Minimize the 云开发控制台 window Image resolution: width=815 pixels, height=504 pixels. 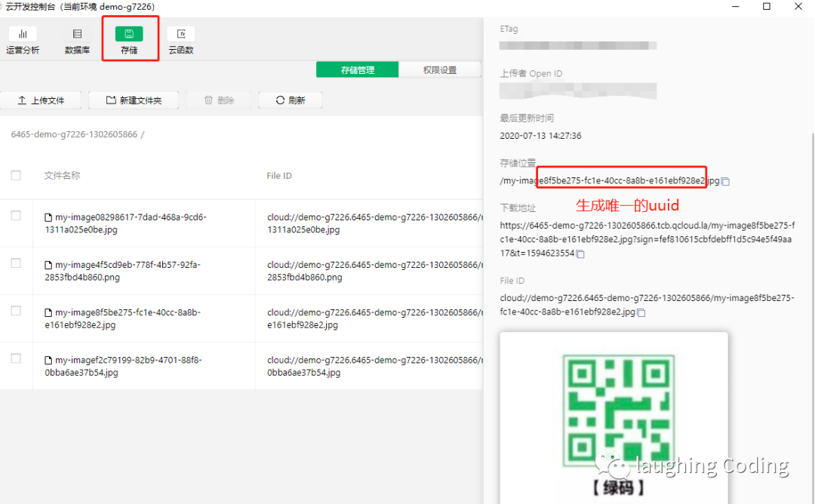[736, 6]
